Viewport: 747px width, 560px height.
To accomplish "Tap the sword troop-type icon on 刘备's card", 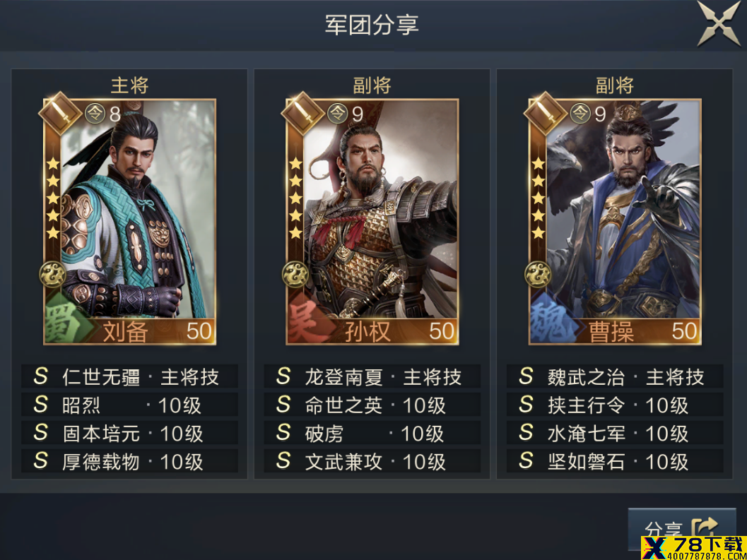I will 59,113.
